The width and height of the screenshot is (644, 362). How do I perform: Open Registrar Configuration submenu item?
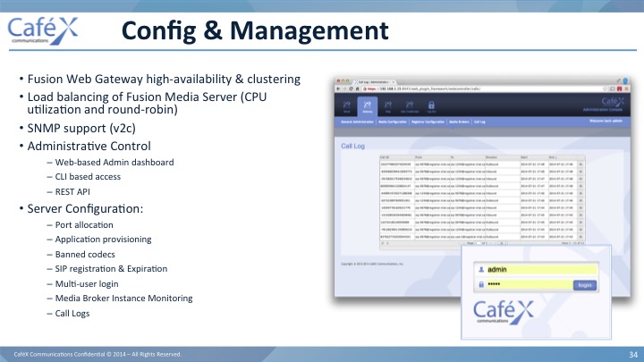pos(428,122)
